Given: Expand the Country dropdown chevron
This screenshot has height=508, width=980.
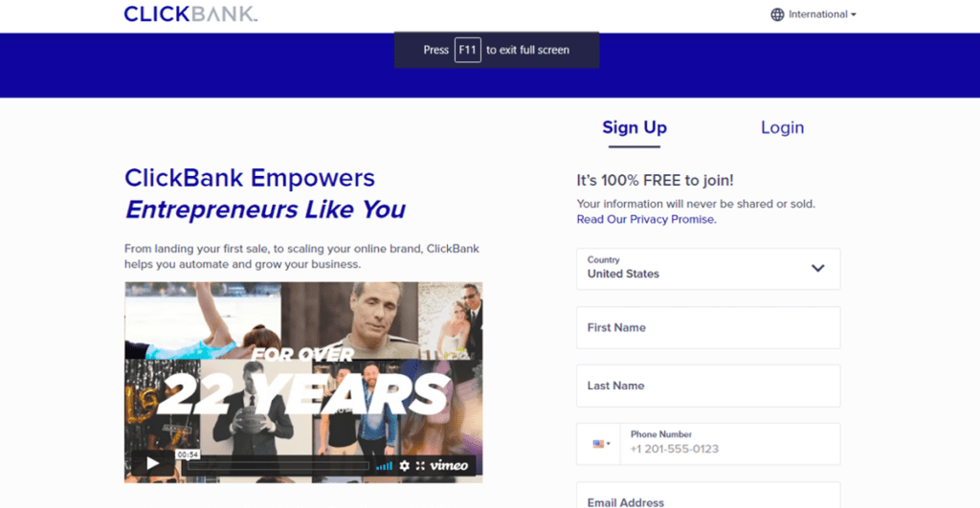Looking at the screenshot, I should (x=817, y=269).
